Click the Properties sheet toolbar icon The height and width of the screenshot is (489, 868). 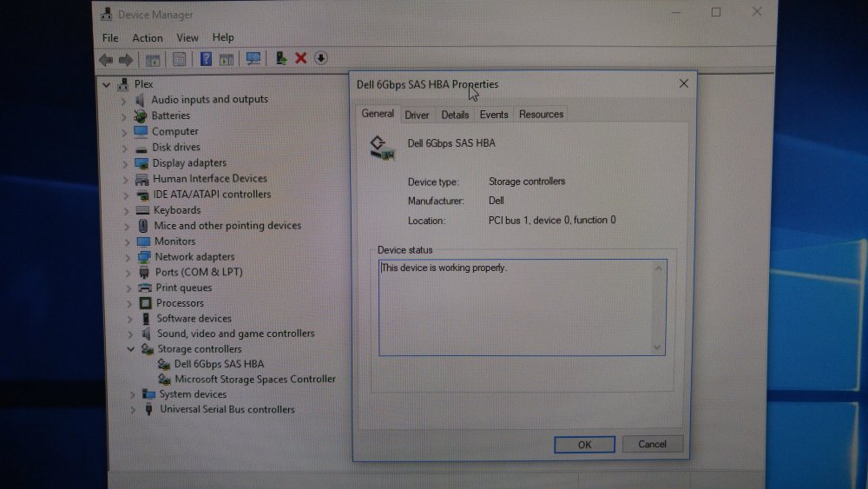(x=179, y=59)
